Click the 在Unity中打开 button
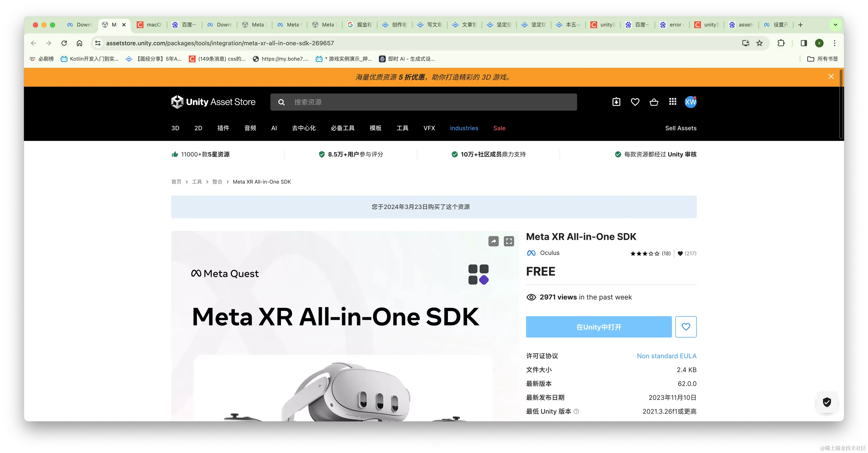868x453 pixels. [598, 327]
